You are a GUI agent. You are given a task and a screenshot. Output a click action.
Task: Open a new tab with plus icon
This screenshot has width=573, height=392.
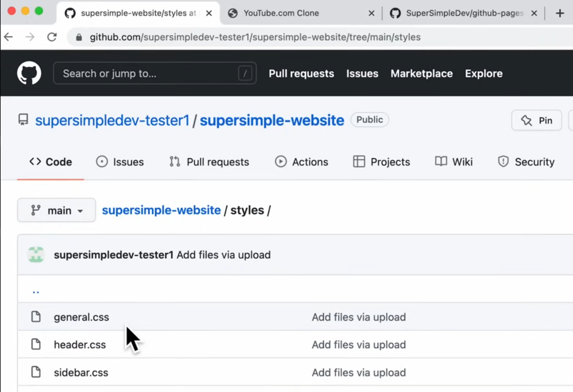(560, 13)
